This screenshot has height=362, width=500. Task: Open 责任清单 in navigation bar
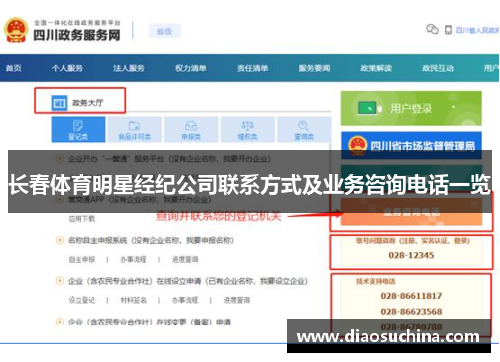252,68
